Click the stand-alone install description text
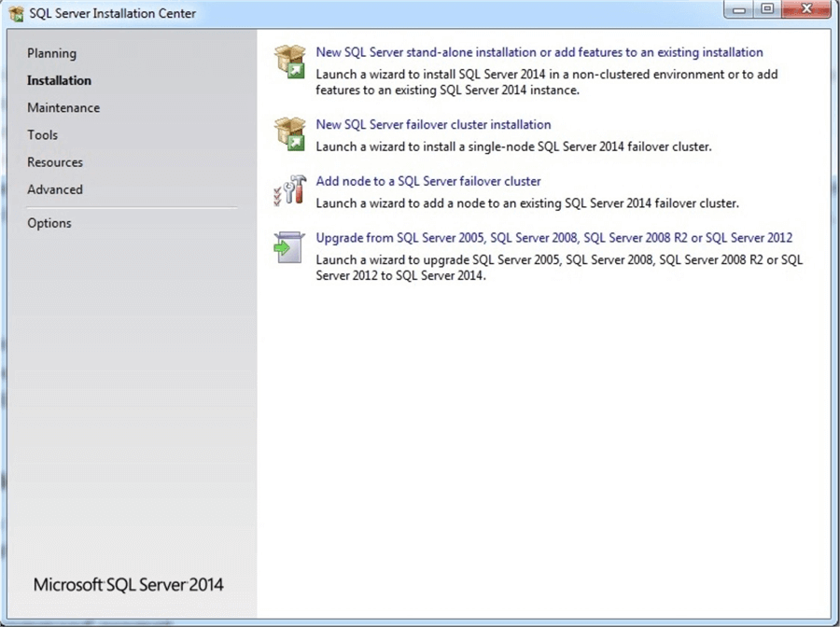Image resolution: width=840 pixels, height=627 pixels. [x=546, y=82]
